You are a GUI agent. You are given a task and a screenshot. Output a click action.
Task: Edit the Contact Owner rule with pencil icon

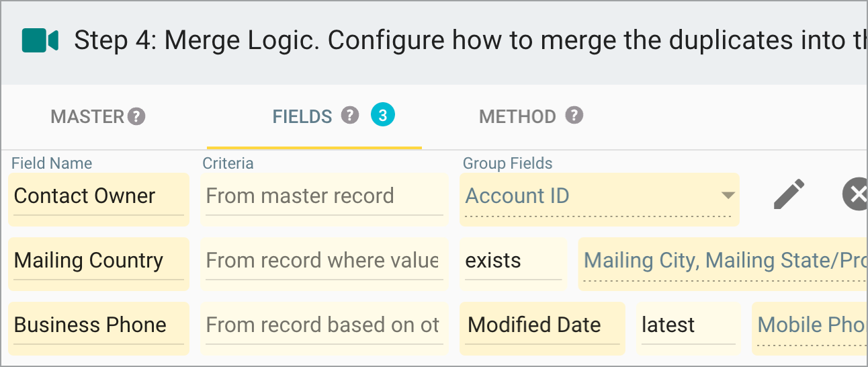(x=789, y=196)
